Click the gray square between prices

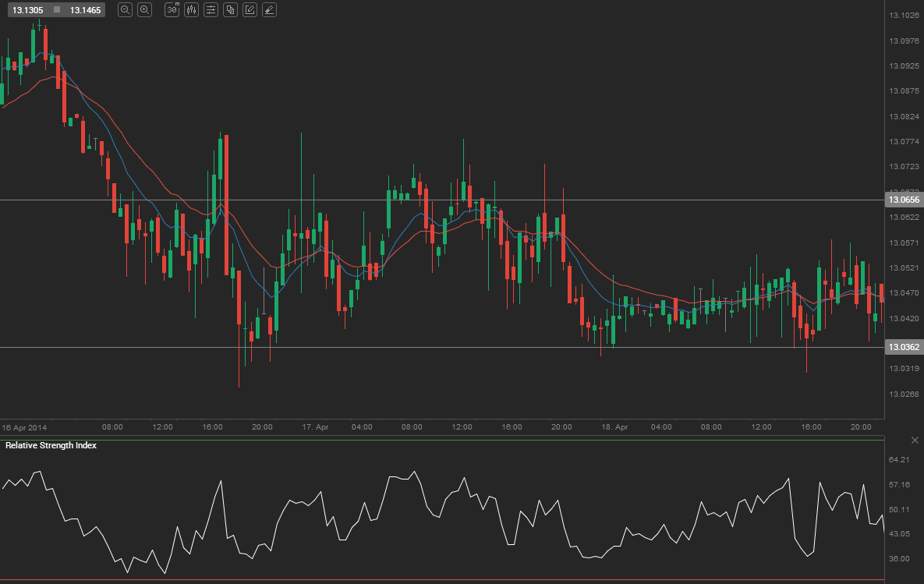pyautogui.click(x=56, y=10)
